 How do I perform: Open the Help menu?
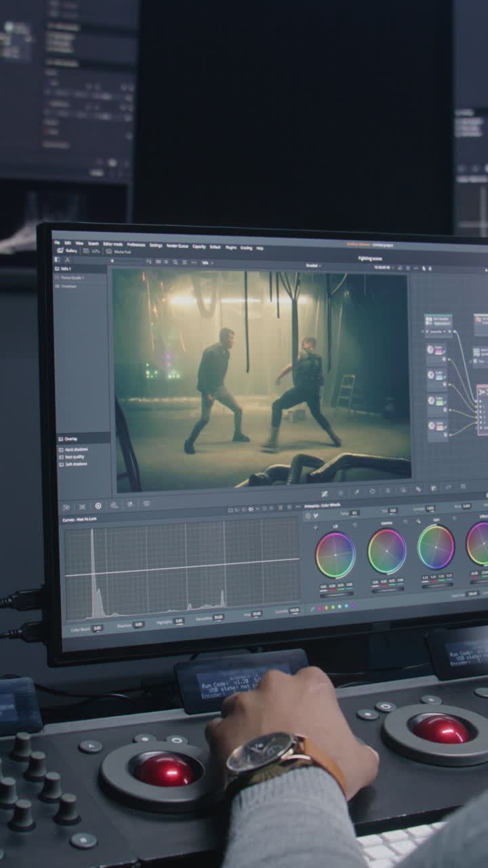260,248
